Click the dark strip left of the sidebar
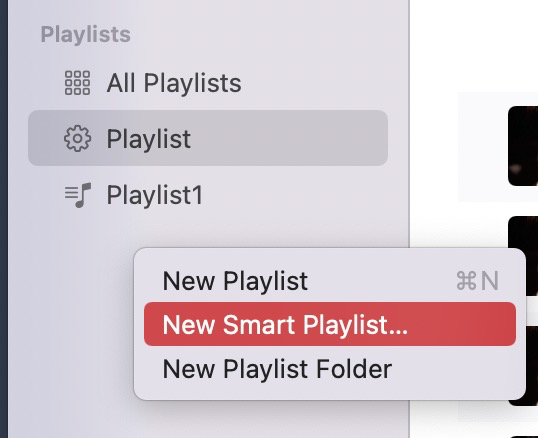This screenshot has height=438, width=538. [4, 219]
